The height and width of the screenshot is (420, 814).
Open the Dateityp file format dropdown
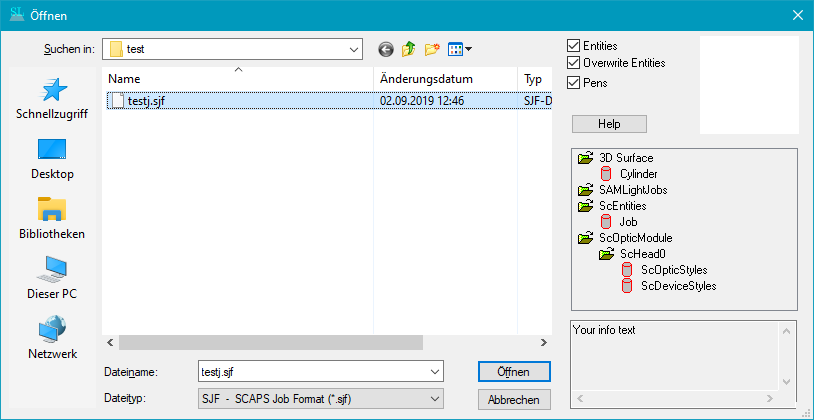[x=434, y=399]
